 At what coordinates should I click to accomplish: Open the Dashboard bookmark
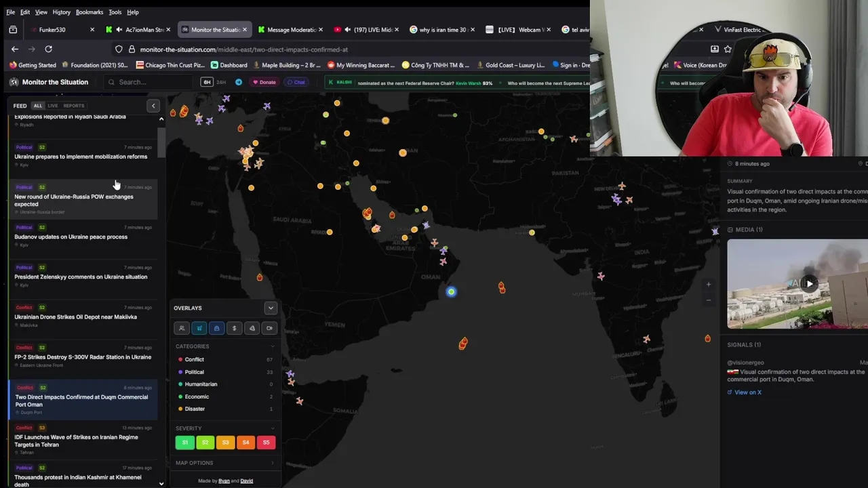tap(229, 65)
